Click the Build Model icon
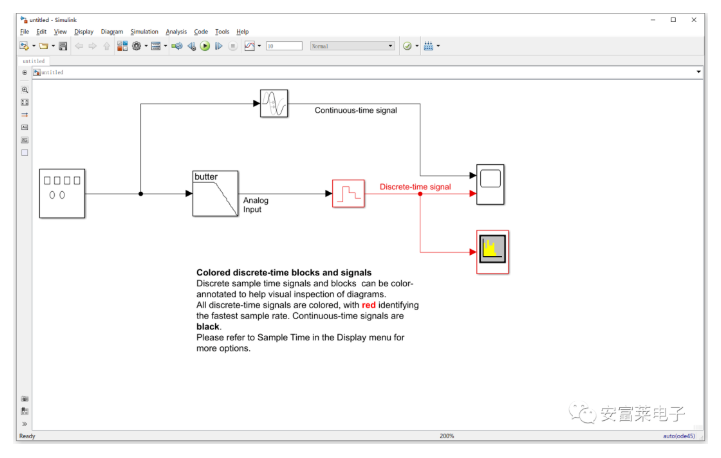Screen dimensions: 721x458 coord(428,46)
